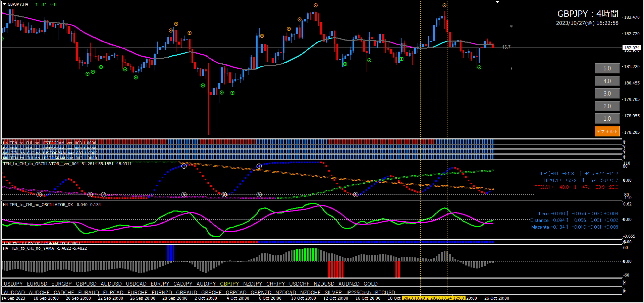Viewport: 644px width, 303px height.
Task: Select the EURNZD symbol
Action: [162, 293]
